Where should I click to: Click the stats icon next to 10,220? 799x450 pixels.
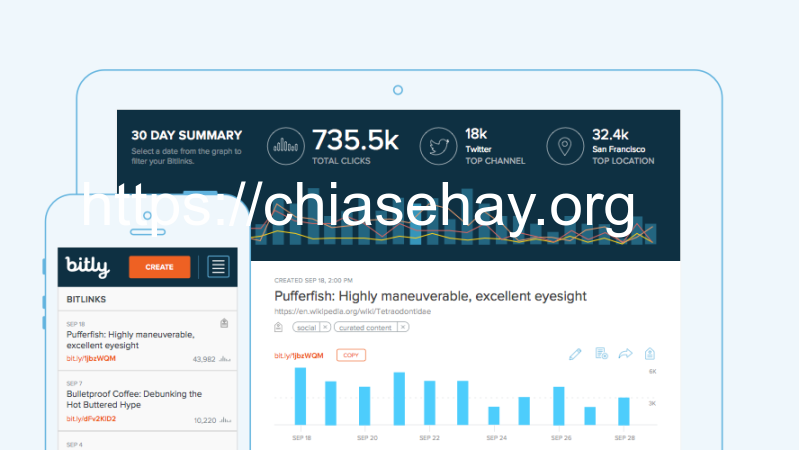click(225, 420)
